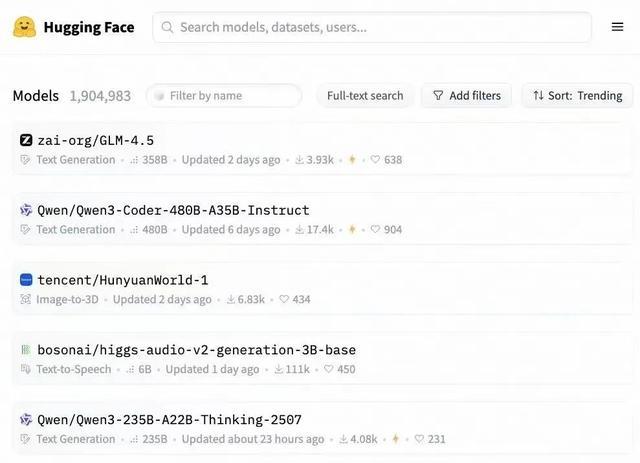Click Image-to-3D icon under HunyuanWorld-1
The height and width of the screenshot is (463, 640).
(26, 300)
